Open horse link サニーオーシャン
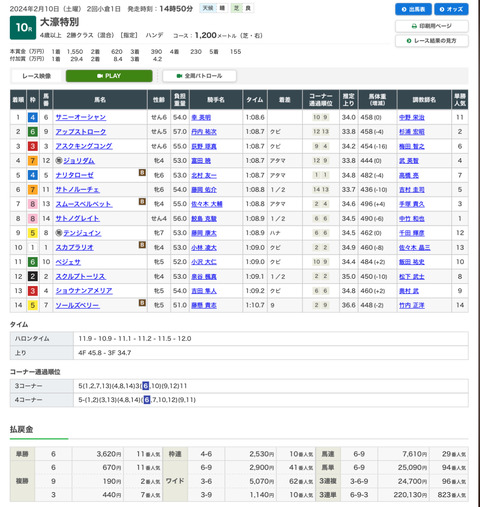 pos(81,117)
